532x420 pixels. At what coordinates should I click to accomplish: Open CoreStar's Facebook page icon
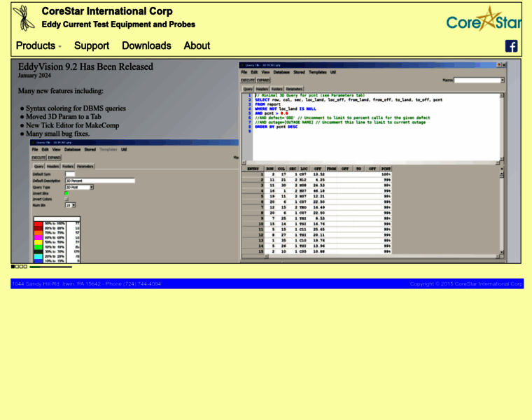[511, 46]
